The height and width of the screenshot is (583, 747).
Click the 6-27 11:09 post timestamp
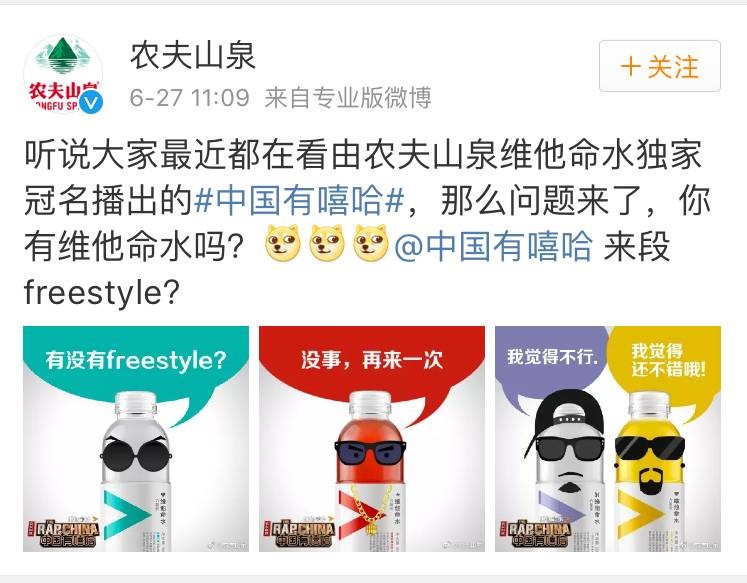190,98
